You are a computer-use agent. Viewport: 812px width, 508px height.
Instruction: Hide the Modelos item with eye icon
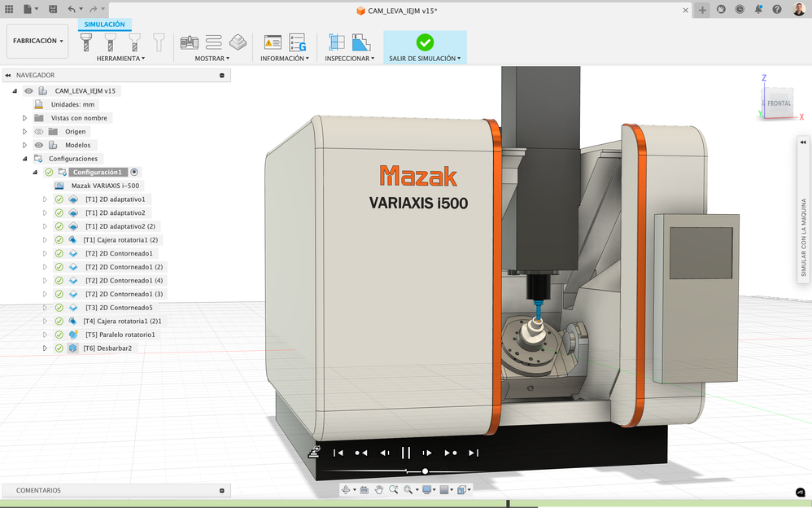pyautogui.click(x=38, y=145)
